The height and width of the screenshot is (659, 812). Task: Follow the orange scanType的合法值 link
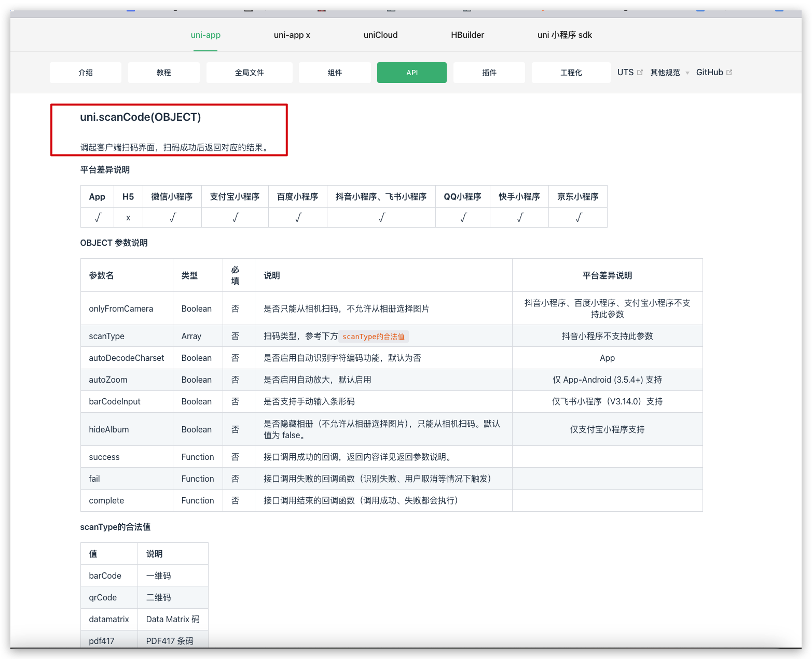(x=374, y=336)
